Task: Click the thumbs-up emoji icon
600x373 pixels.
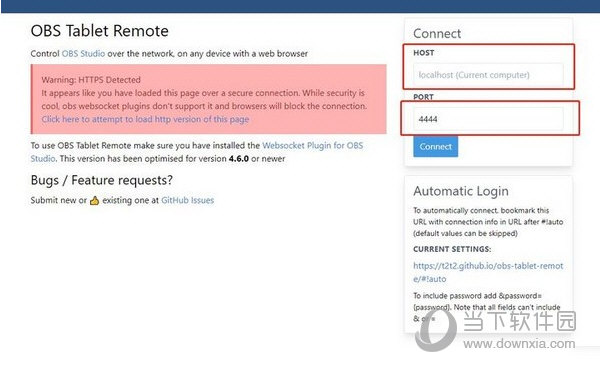Action: click(x=95, y=200)
